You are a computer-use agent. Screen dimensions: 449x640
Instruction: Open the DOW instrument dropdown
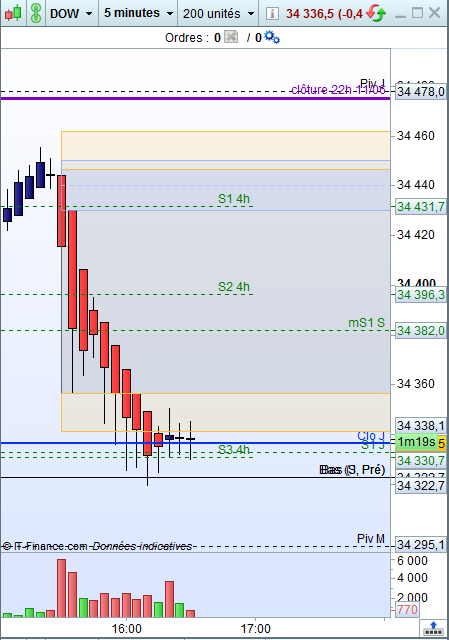(x=71, y=13)
